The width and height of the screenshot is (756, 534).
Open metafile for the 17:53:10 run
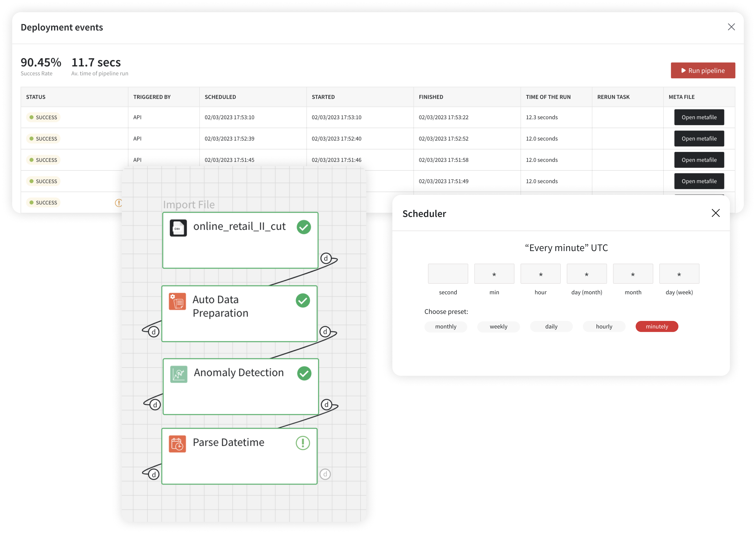point(699,117)
